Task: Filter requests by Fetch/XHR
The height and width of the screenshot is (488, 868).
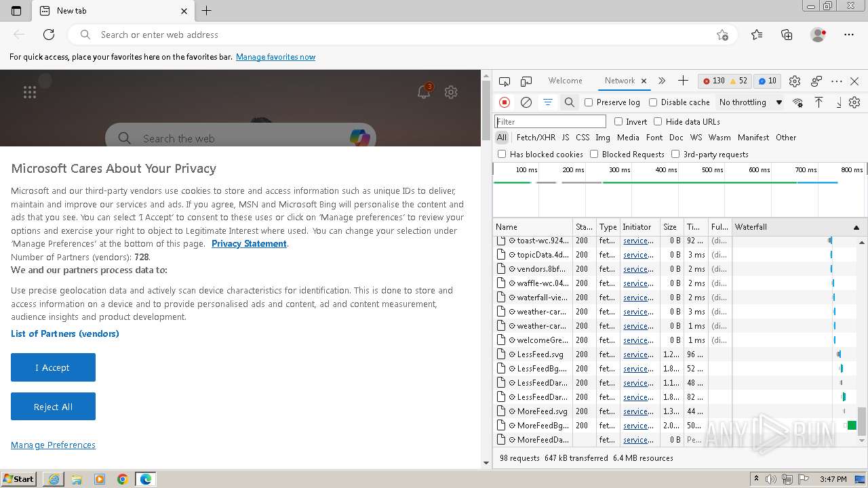Action: [536, 138]
